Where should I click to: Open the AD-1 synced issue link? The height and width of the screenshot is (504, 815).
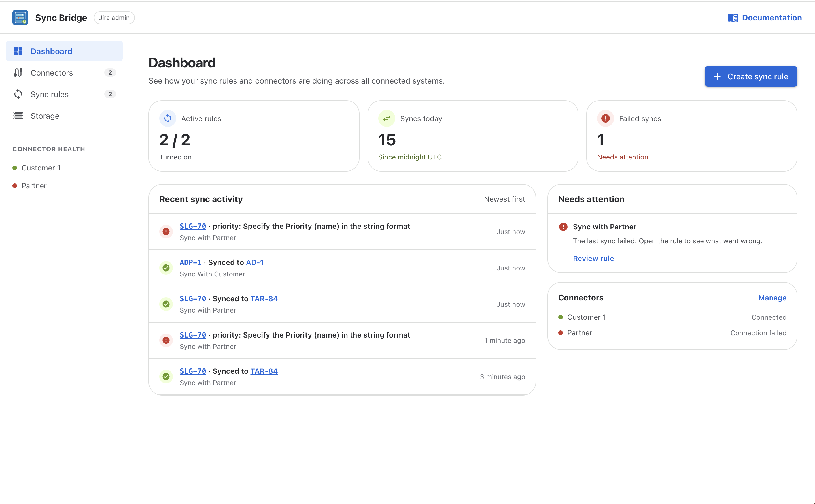tap(254, 262)
